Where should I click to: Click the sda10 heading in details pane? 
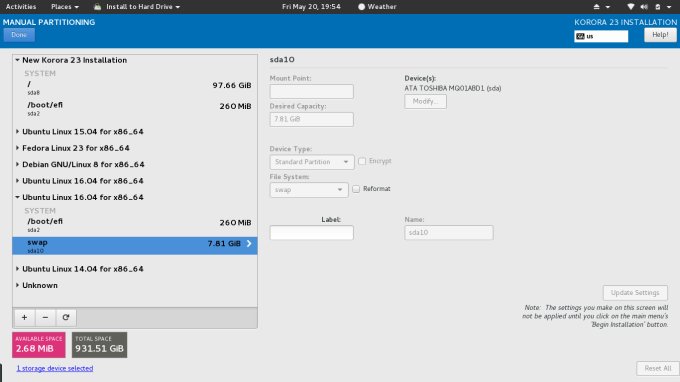282,59
